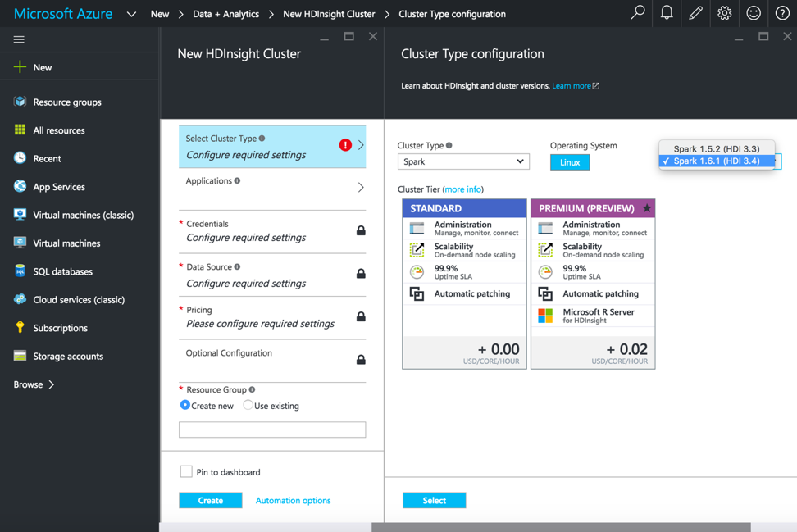Click the Microsoft Azure logo text
This screenshot has height=532, width=797.
tap(63, 14)
